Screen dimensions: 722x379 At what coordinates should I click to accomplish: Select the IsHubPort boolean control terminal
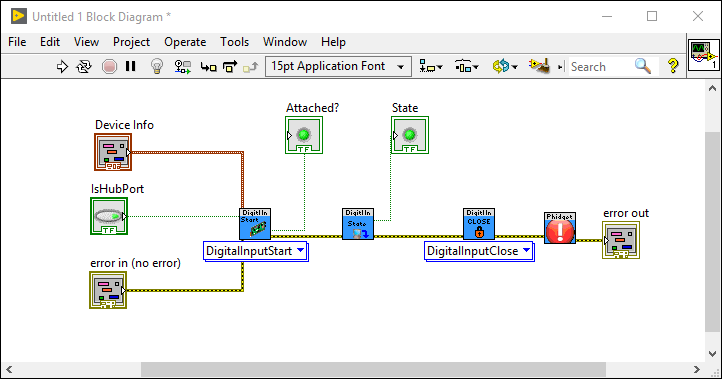click(109, 216)
